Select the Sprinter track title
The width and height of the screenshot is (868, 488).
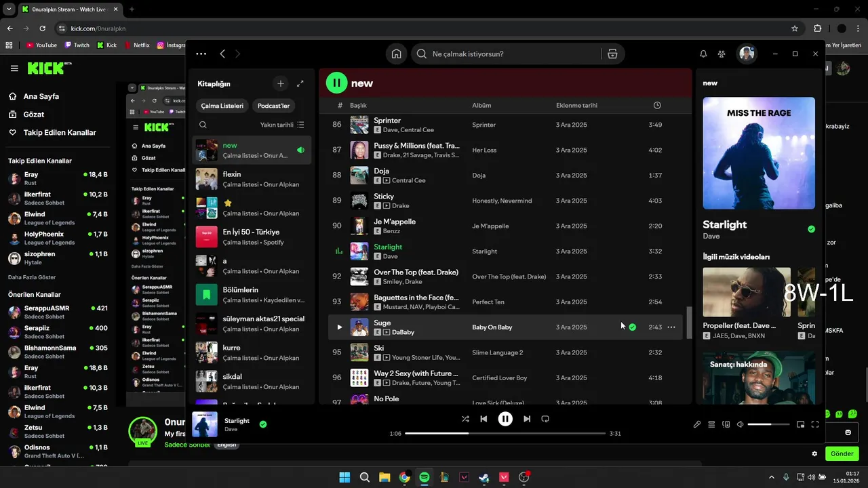tap(387, 120)
